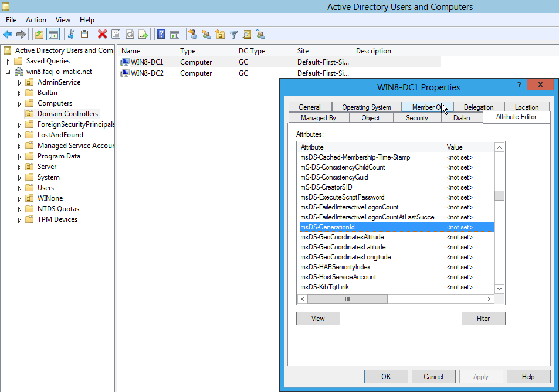Select the Users container in the tree
The width and height of the screenshot is (559, 392).
pyautogui.click(x=46, y=188)
